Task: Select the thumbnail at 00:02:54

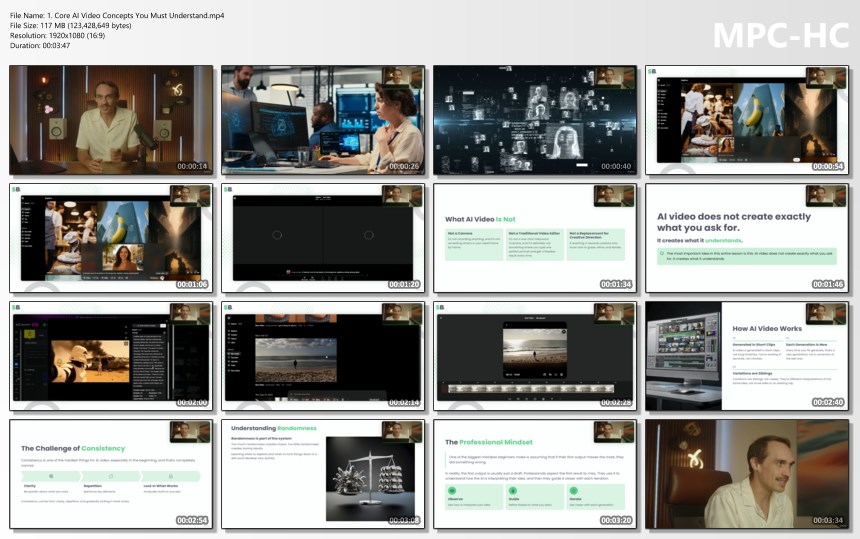Action: pyautogui.click(x=111, y=474)
